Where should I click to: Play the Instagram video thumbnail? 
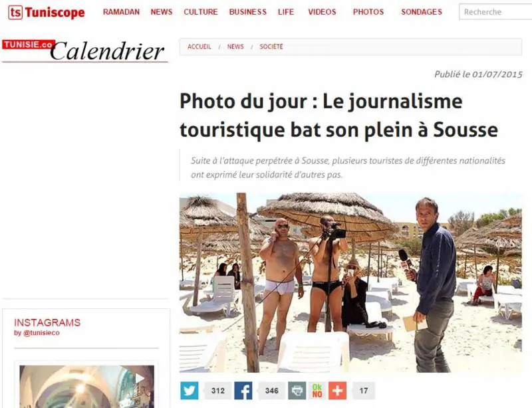pos(87,387)
